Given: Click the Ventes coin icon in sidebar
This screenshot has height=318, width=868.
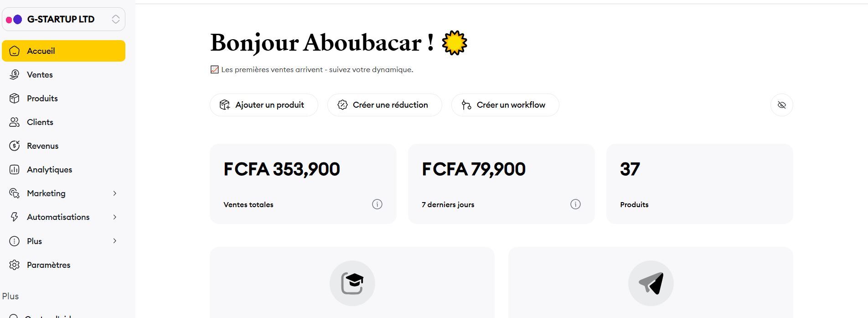Looking at the screenshot, I should (x=15, y=75).
